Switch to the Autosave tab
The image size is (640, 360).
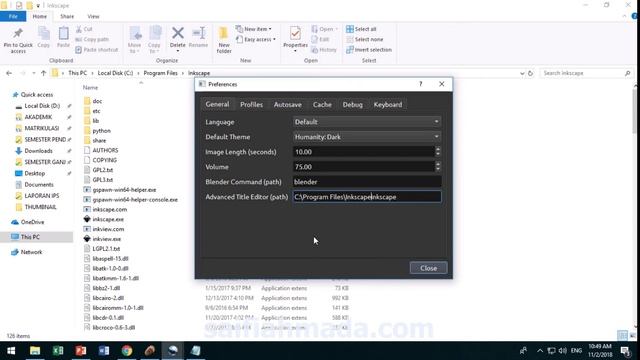coord(288,104)
